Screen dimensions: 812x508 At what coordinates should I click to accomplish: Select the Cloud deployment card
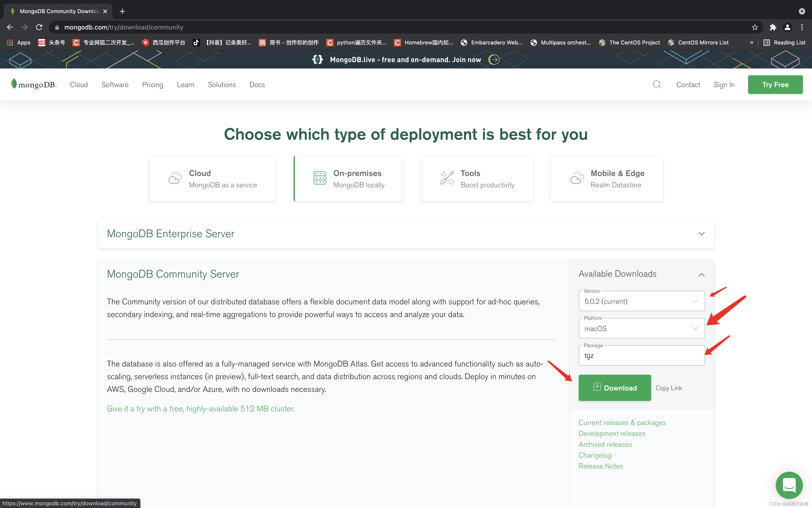pyautogui.click(x=212, y=179)
